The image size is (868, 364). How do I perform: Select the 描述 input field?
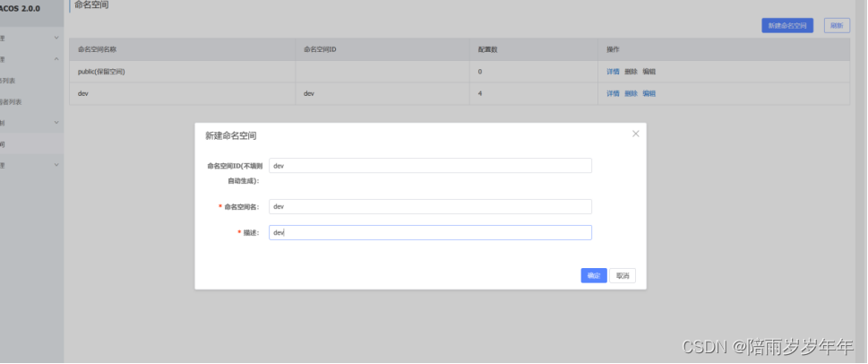[430, 232]
